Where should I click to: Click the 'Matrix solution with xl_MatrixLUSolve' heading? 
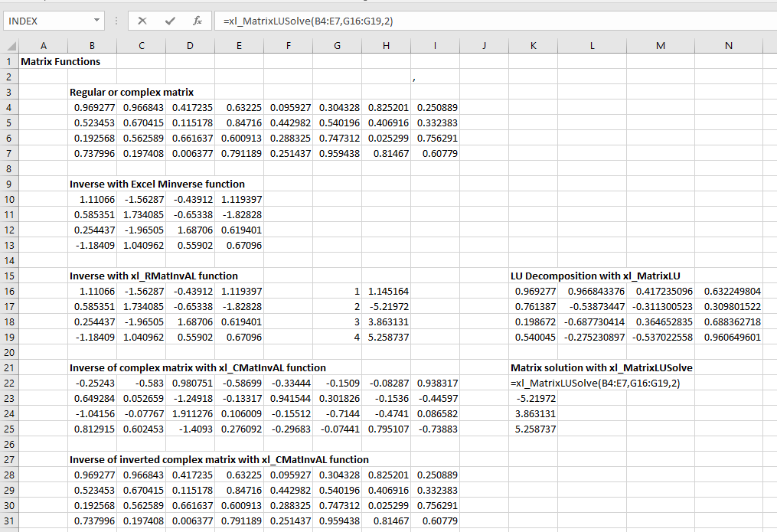601,367
